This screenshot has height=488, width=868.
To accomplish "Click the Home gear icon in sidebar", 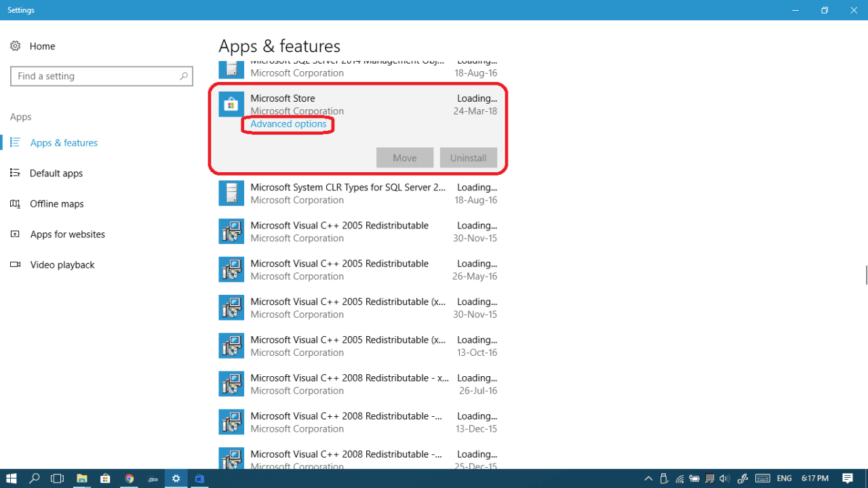I will 15,45.
